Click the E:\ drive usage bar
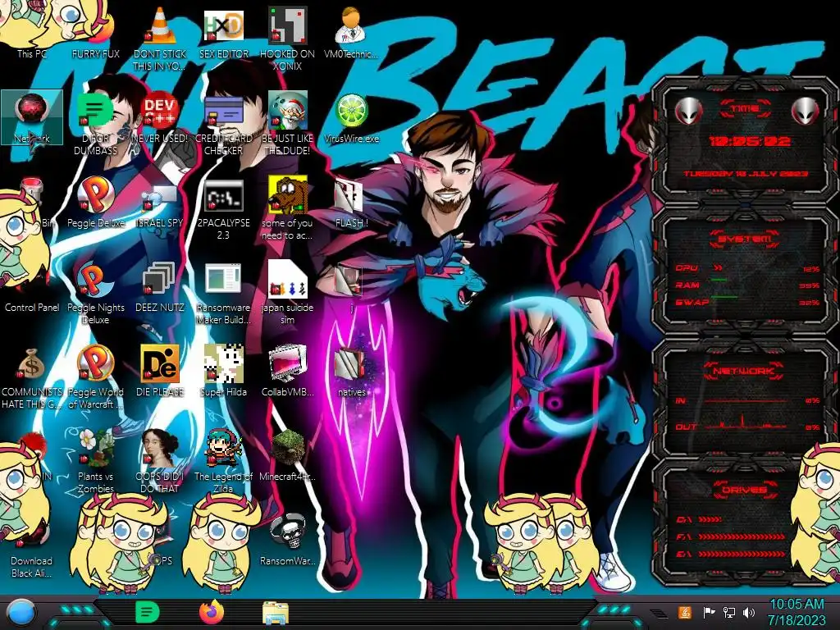This screenshot has height=630, width=840. [x=742, y=554]
